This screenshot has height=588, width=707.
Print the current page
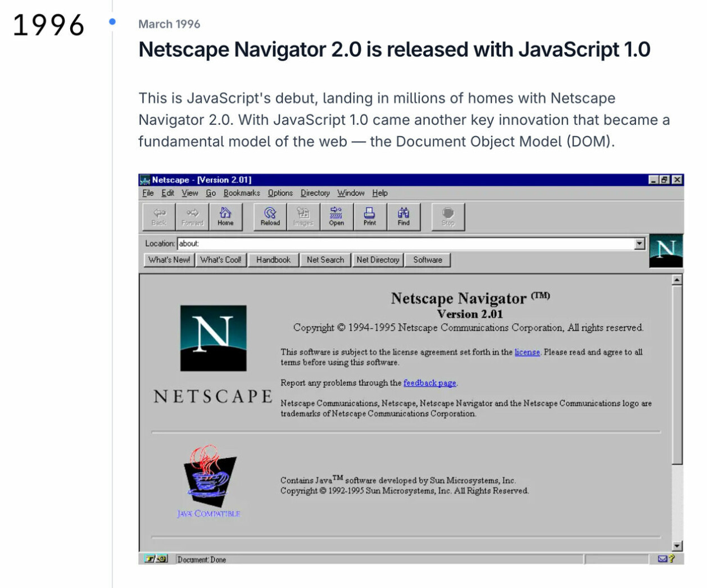[x=369, y=216]
